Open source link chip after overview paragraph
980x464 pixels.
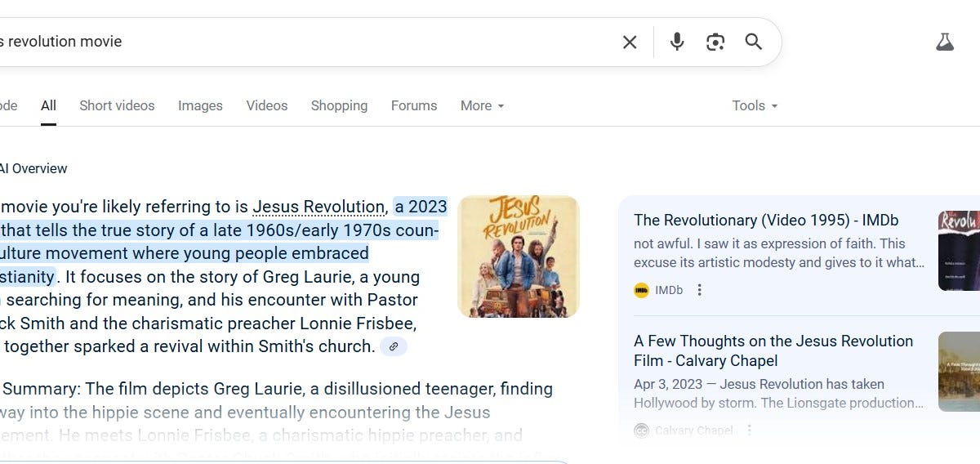(x=393, y=346)
